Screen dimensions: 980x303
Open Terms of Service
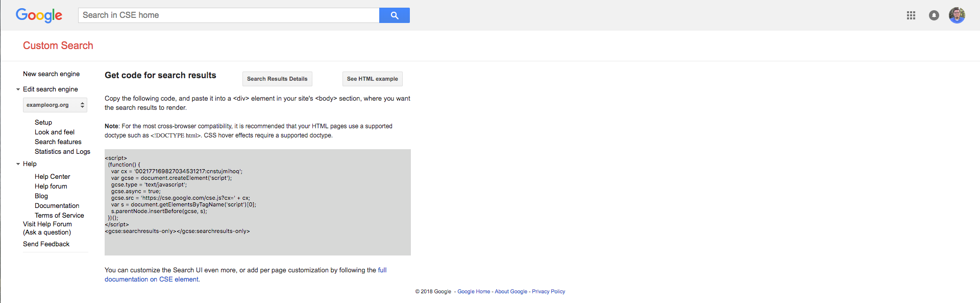point(59,216)
